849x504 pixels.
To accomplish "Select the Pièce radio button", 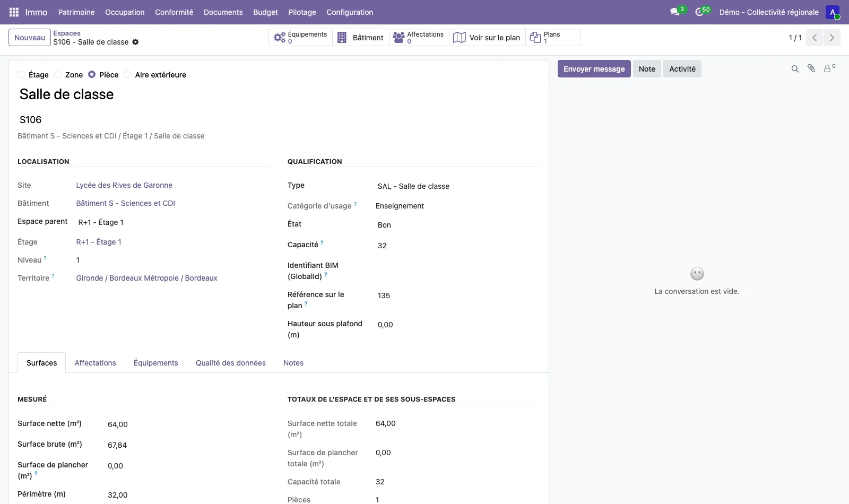I will pos(92,74).
